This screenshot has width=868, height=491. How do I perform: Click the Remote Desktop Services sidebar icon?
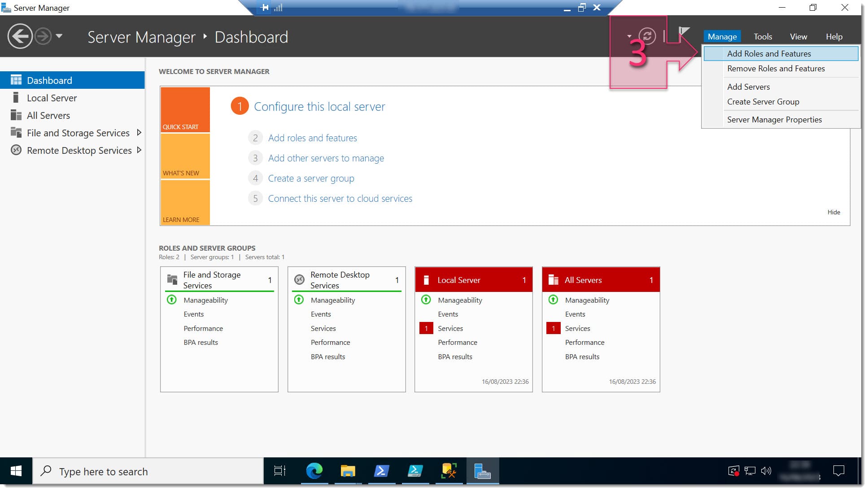16,150
